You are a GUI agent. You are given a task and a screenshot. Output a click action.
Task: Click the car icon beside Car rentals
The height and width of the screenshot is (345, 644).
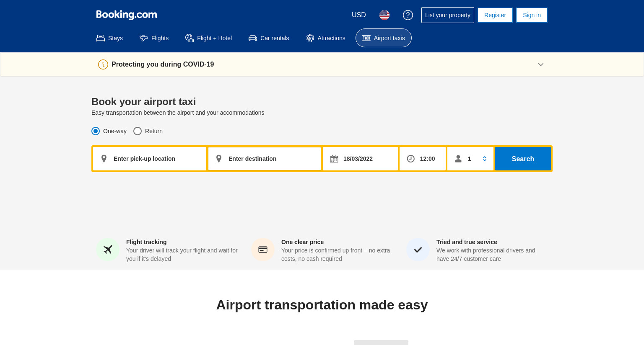[253, 38]
